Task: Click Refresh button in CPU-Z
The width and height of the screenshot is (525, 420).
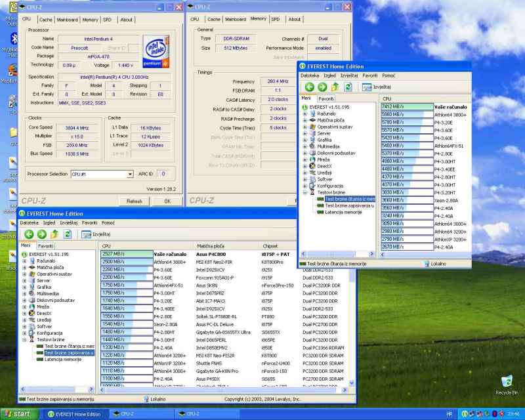Action: [135, 201]
